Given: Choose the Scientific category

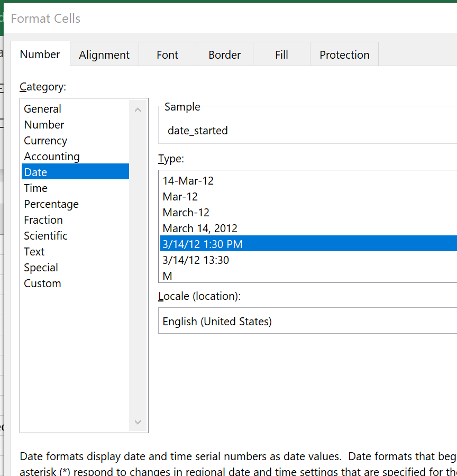Looking at the screenshot, I should [x=75, y=235].
